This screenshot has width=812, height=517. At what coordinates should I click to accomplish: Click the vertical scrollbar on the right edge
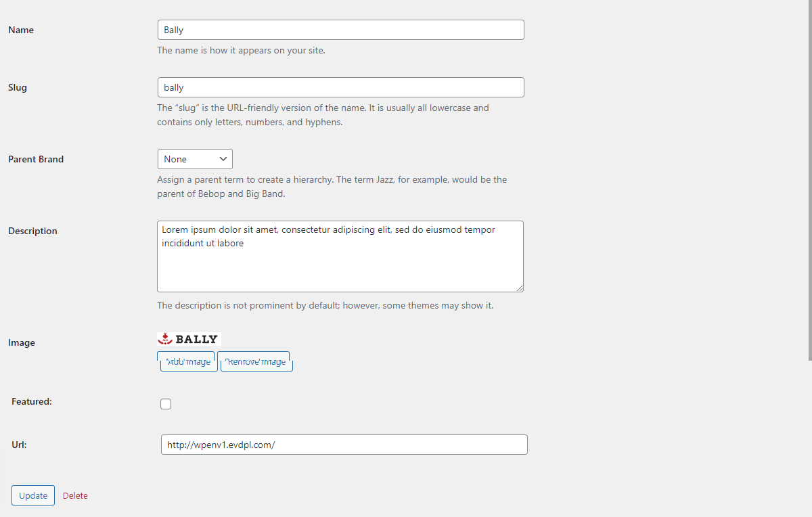tap(809, 179)
